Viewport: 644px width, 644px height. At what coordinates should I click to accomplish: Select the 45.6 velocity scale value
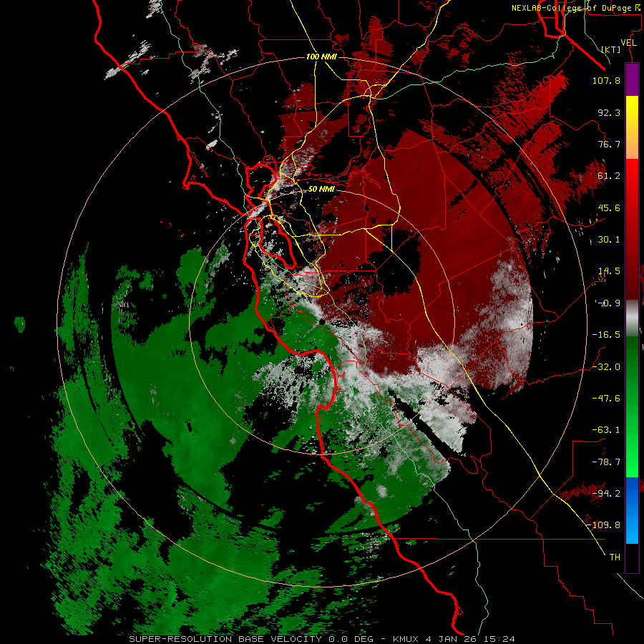pos(609,208)
